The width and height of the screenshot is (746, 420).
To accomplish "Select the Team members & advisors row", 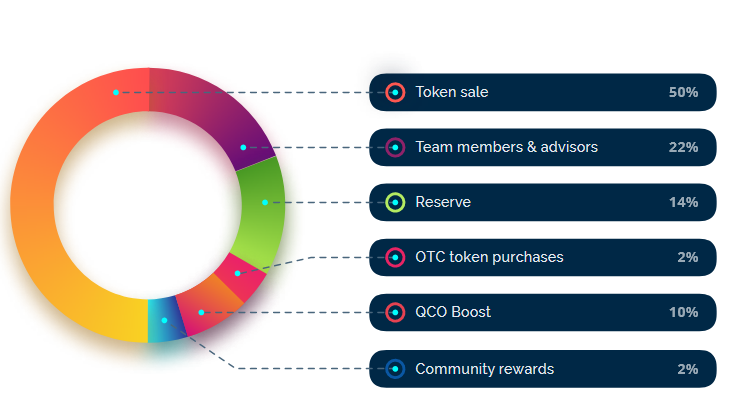I will (x=543, y=147).
